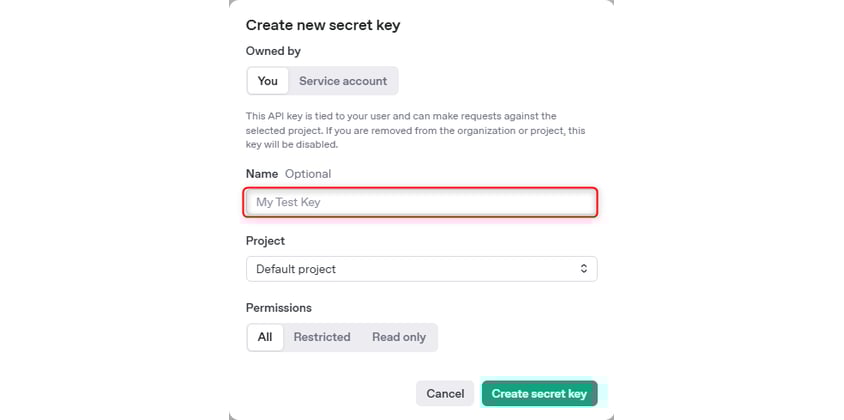Click the "Permissions" section label

(279, 308)
